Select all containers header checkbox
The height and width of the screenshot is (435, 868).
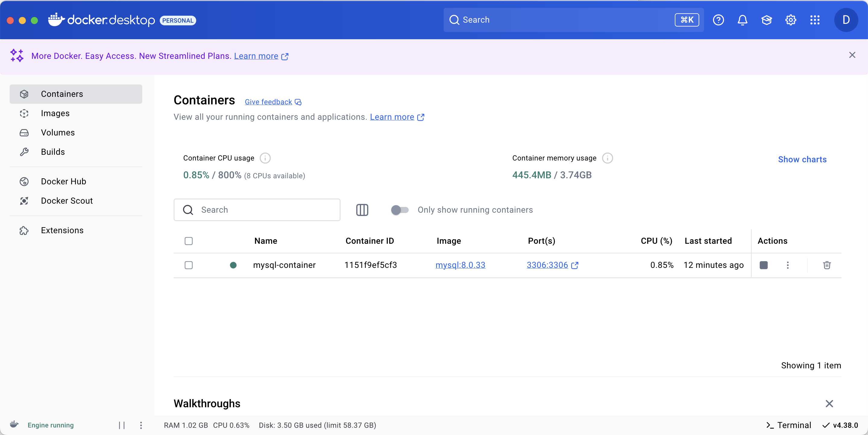[x=189, y=241]
